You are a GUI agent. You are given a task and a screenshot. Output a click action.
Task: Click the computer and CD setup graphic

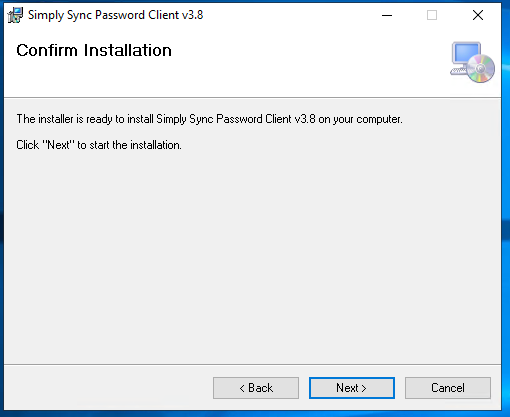click(472, 62)
